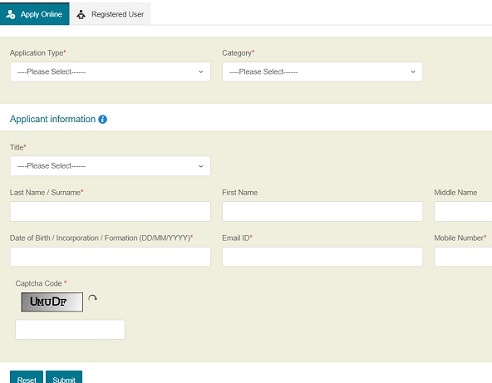The image size is (492, 383).
Task: Open the Registered User tab
Action: point(110,14)
